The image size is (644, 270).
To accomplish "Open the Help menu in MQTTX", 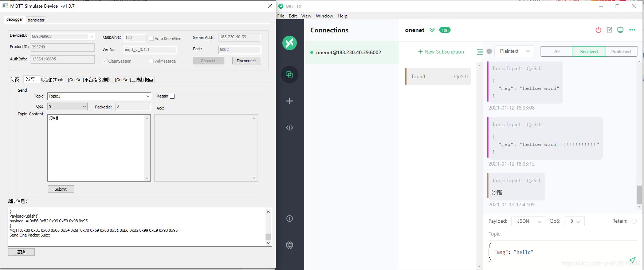I will [342, 16].
